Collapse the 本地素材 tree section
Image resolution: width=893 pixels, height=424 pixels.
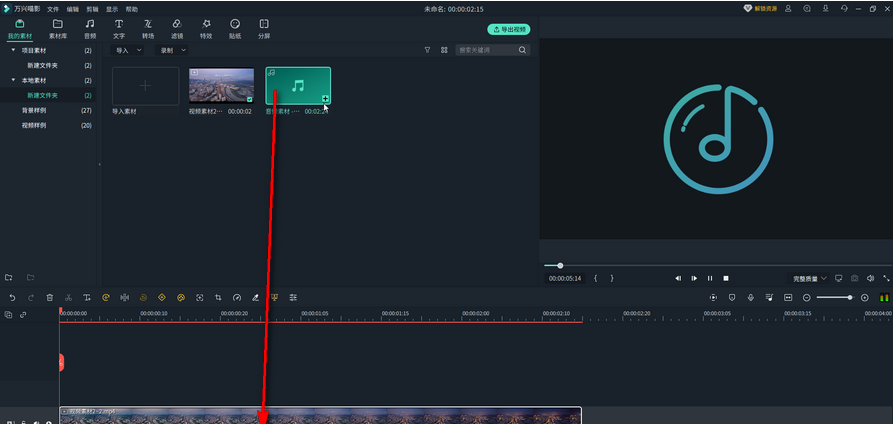coord(13,80)
